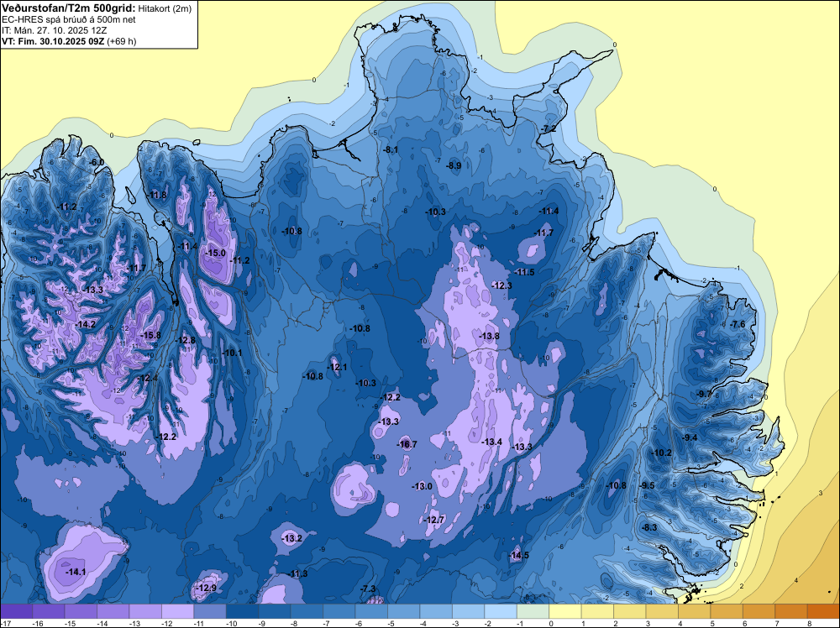Click the title 'Veðurstofan/T2m 500grid: Hitakort (2m)'
Viewport: 840px width, 628px height.
[97, 8]
